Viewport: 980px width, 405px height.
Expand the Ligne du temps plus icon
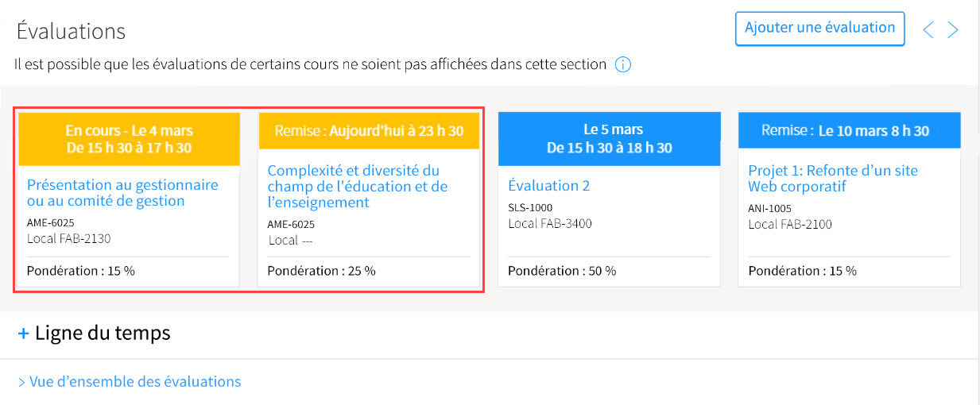(x=23, y=334)
